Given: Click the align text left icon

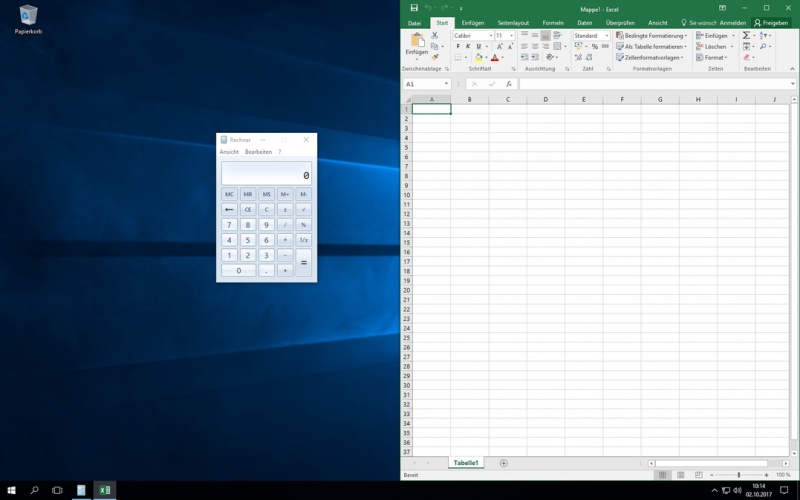Looking at the screenshot, I should pyautogui.click(x=524, y=46).
